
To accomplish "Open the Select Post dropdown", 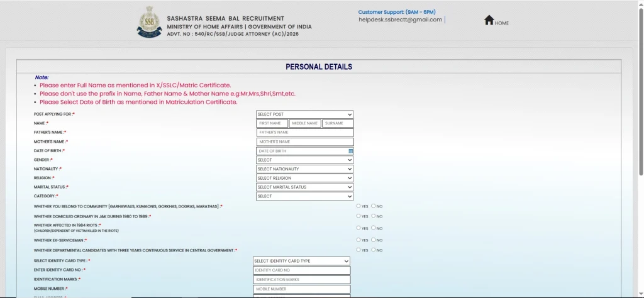I will pyautogui.click(x=304, y=114).
